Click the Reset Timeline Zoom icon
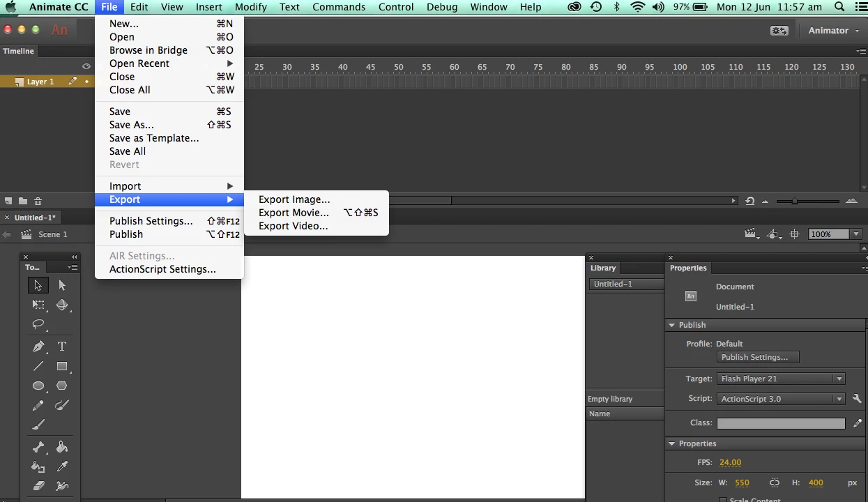Screen dimensions: 868x502 coord(749,201)
